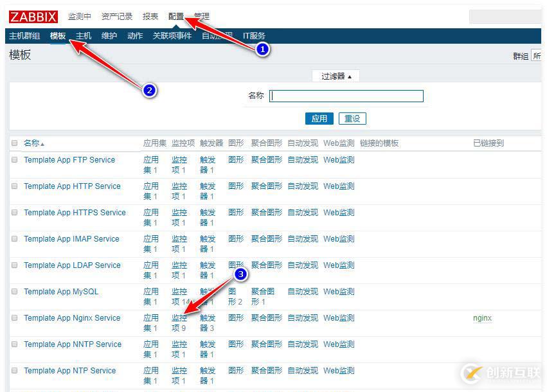Open Template App FTP Service template
Viewport: 547px width, 392px height.
tap(69, 160)
